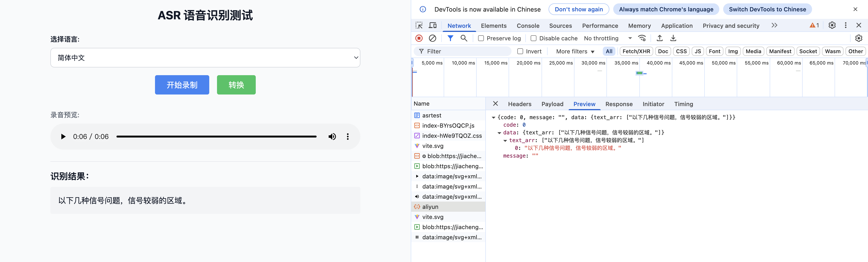Mute the audio player volume

332,137
